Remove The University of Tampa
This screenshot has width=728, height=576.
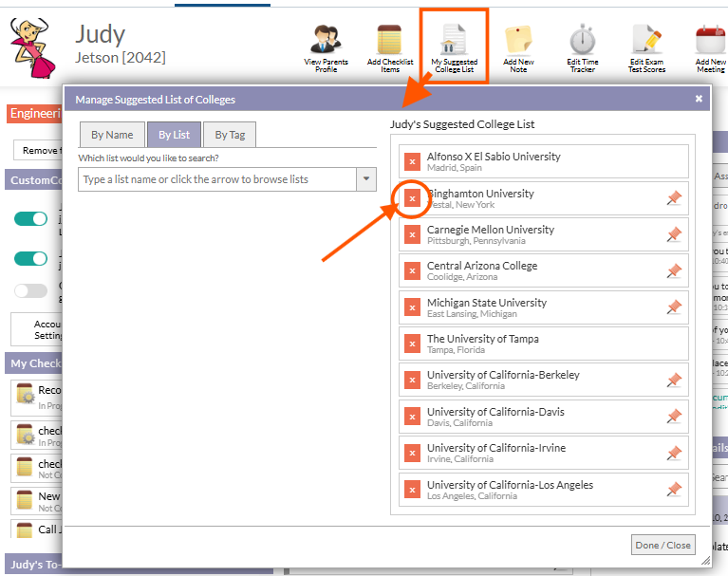click(412, 344)
